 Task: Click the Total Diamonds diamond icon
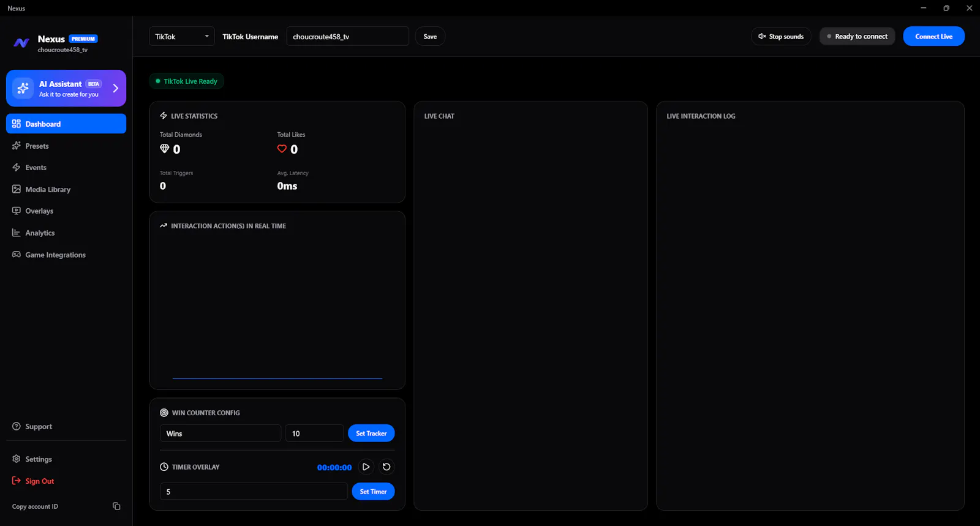tap(164, 149)
